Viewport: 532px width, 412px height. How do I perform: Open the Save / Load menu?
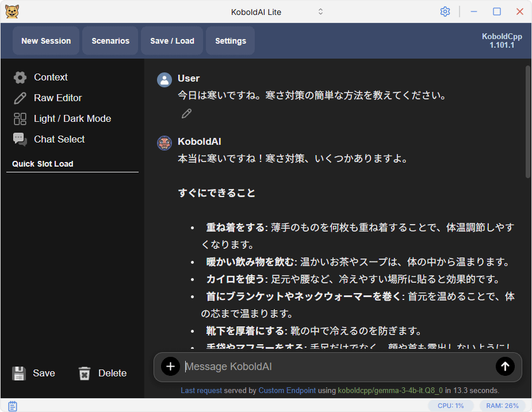(x=172, y=41)
